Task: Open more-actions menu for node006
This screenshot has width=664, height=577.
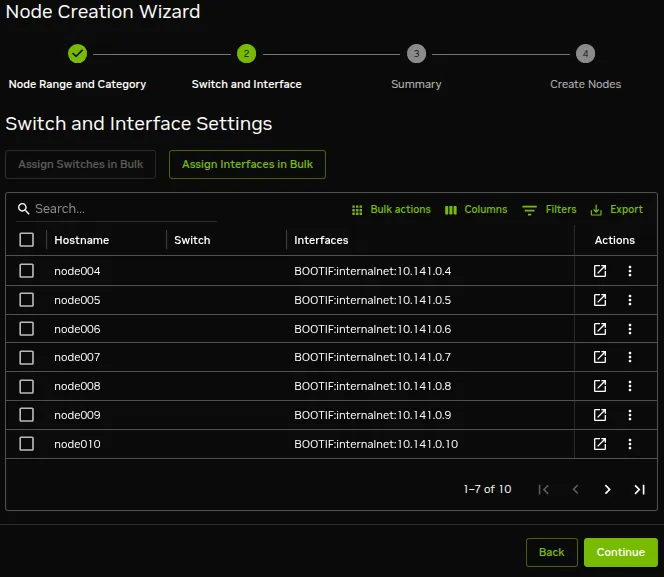Action: coord(630,329)
